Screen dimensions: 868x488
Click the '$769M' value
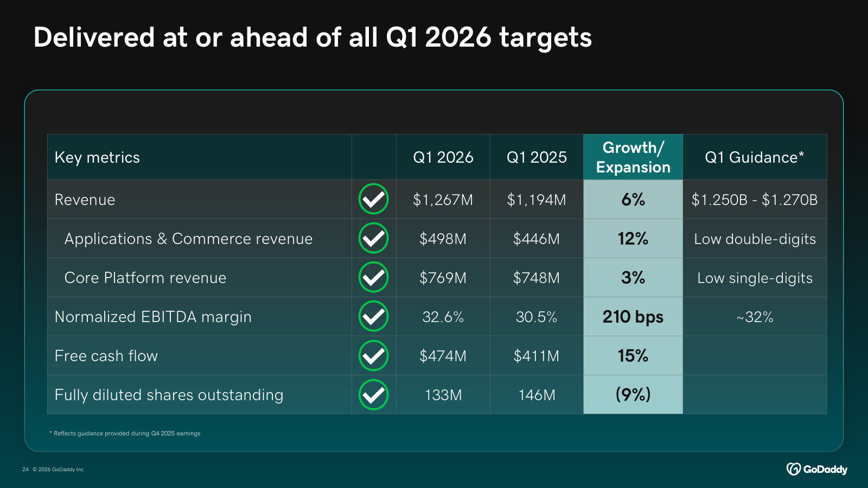(x=443, y=278)
